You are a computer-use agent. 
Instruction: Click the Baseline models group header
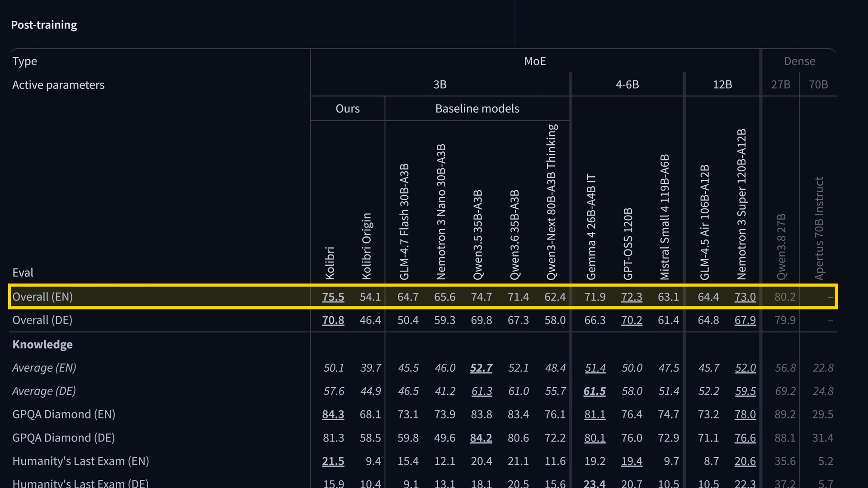(477, 108)
